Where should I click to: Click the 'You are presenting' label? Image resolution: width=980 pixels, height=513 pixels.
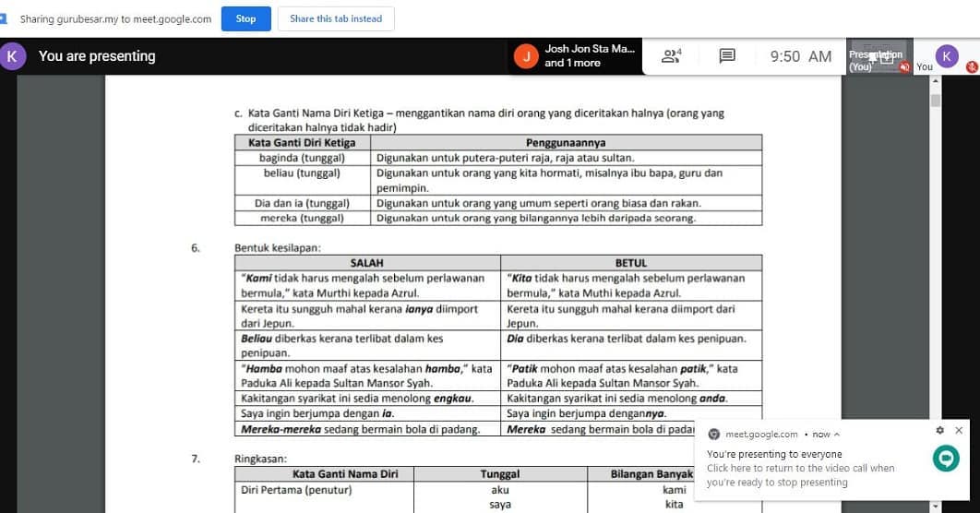click(x=97, y=56)
